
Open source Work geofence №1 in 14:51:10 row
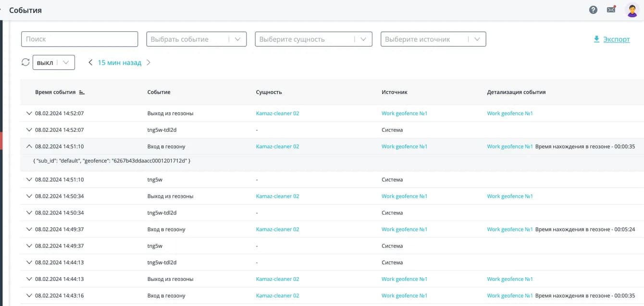pos(404,146)
